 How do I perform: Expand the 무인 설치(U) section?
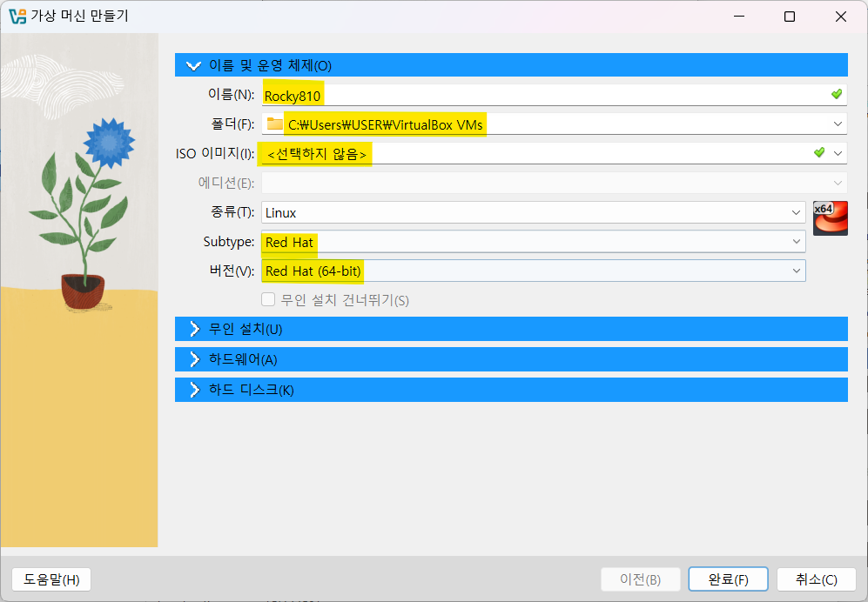click(511, 329)
